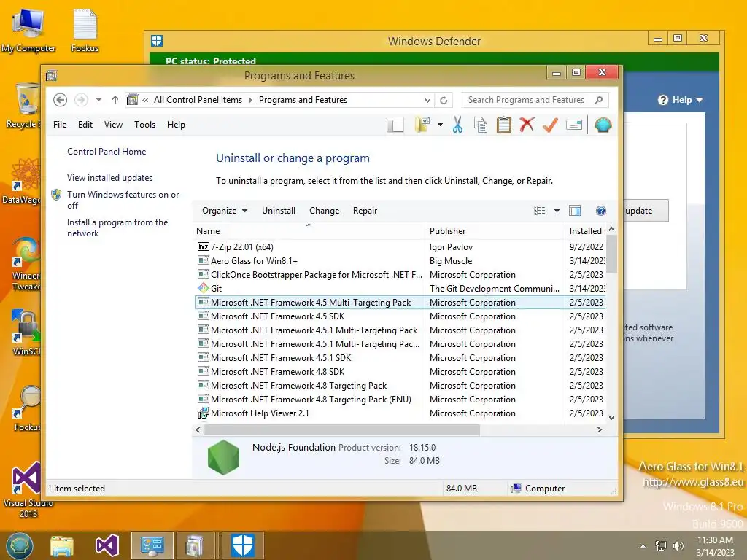This screenshot has width=747, height=560.
Task: Click the Up one level arrow
Action: click(115, 100)
